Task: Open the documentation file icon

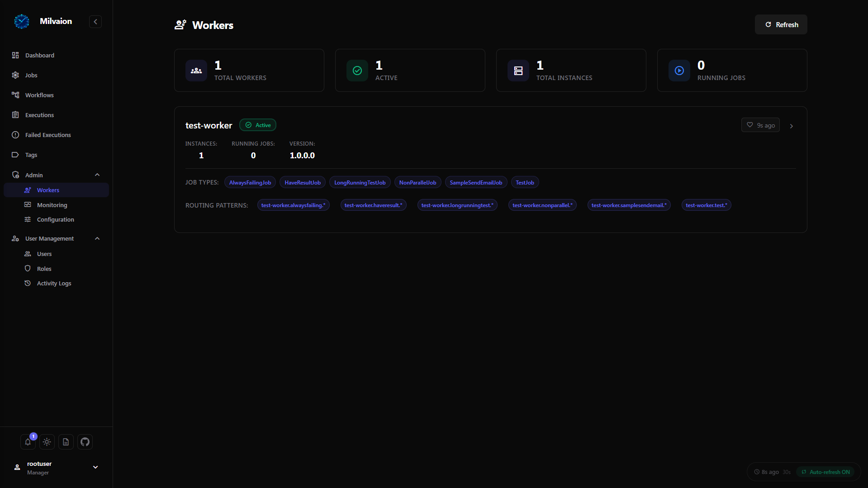Action: tap(66, 442)
